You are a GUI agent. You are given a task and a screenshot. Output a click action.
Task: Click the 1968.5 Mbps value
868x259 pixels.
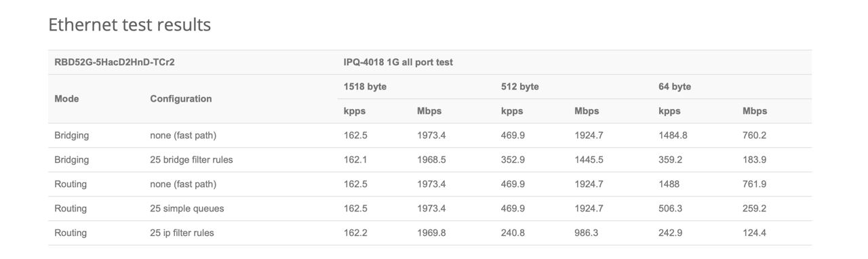[431, 160]
